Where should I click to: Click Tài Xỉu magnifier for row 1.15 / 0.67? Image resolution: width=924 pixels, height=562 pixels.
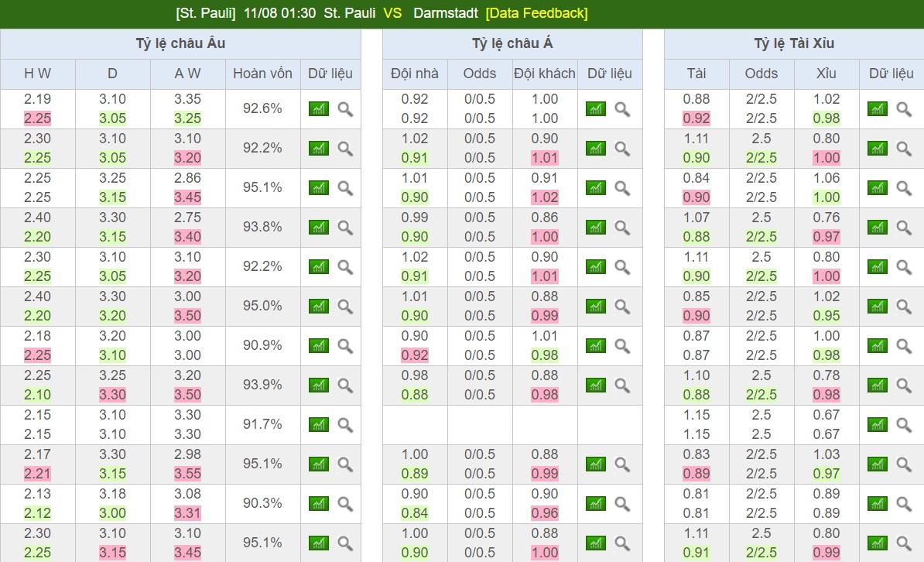tap(904, 425)
